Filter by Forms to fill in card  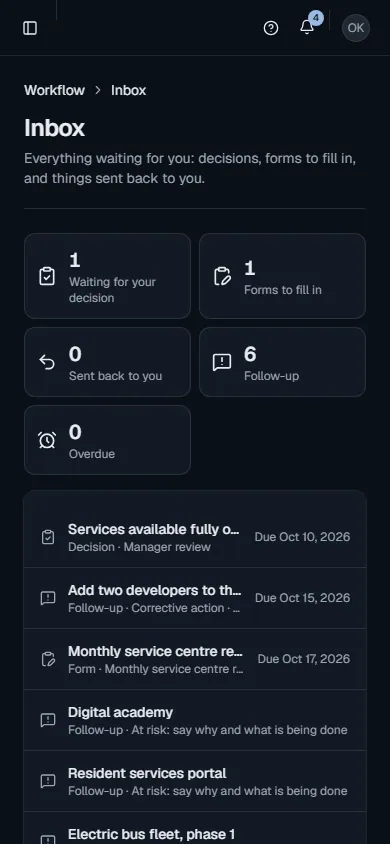282,276
